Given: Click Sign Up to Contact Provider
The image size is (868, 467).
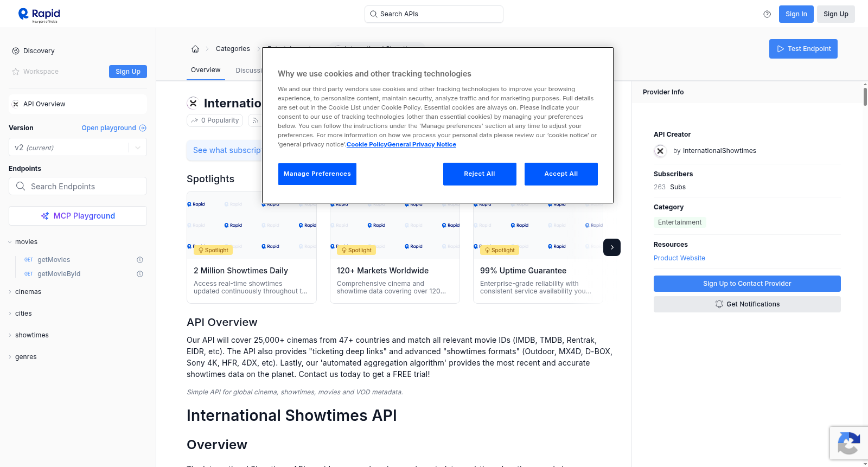Looking at the screenshot, I should pos(747,284).
